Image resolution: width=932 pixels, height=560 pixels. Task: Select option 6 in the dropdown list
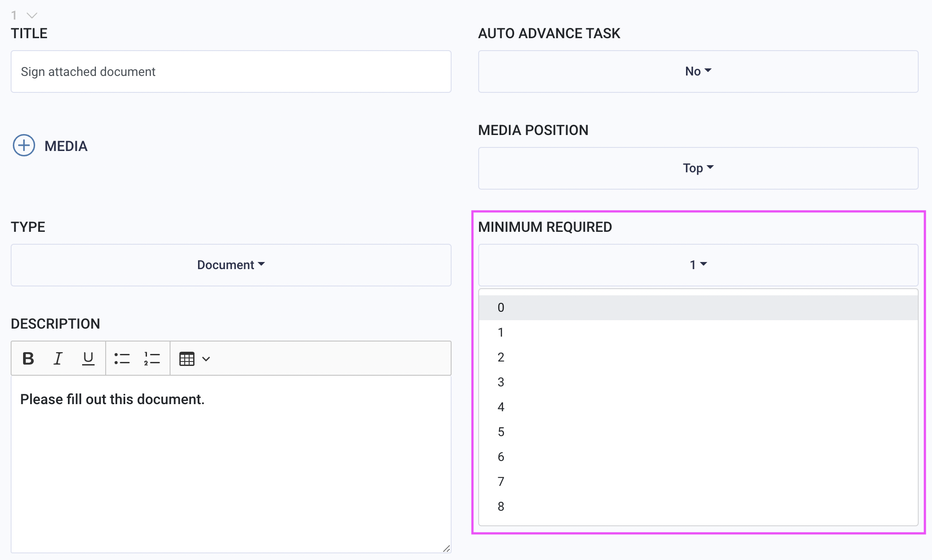(698, 457)
